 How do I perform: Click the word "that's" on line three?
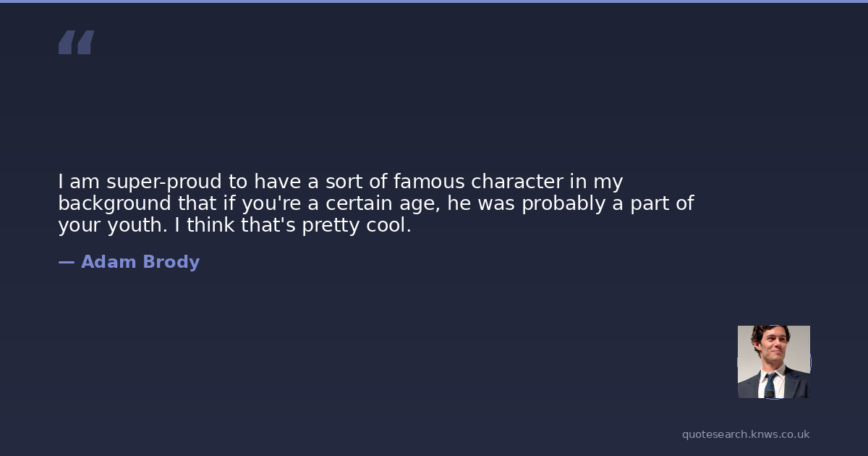point(267,225)
